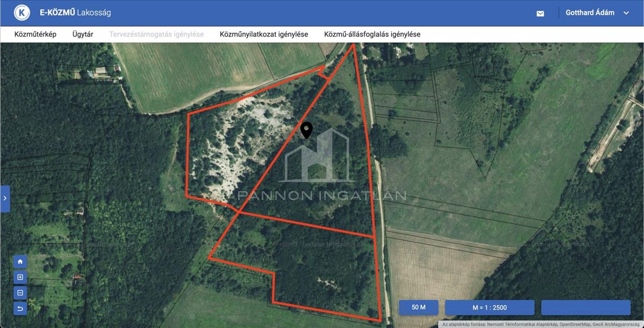Open the user menu dropdown chevron
Image resolution: width=644 pixels, height=328 pixels.
click(626, 13)
